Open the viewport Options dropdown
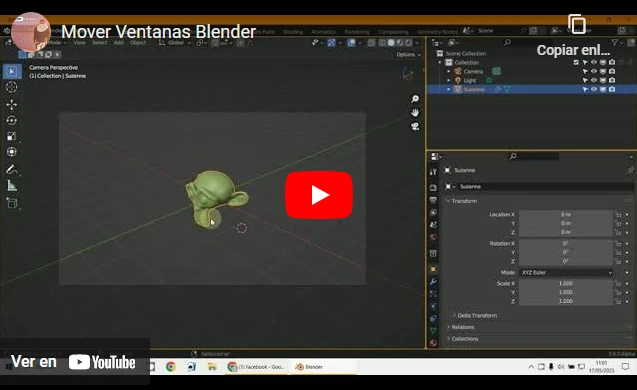 408,54
